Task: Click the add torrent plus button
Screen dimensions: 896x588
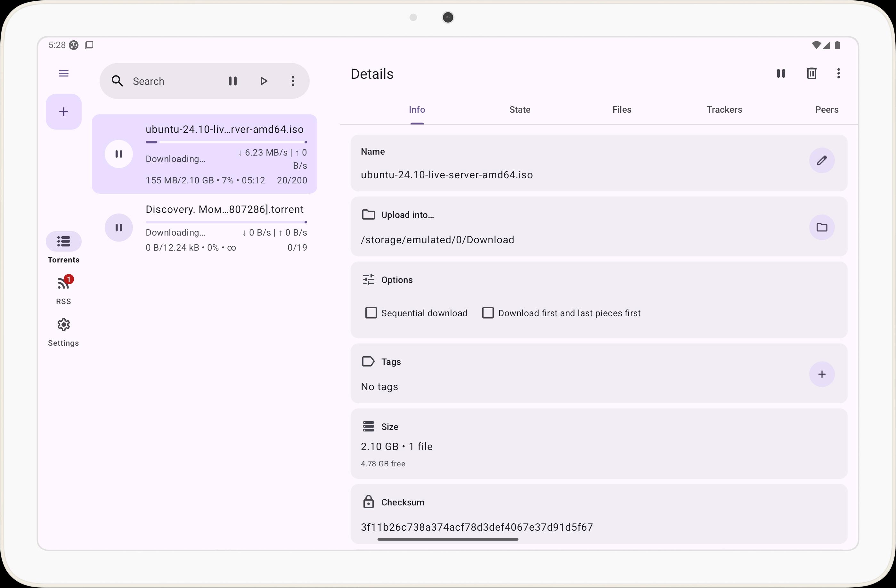Action: pos(64,112)
